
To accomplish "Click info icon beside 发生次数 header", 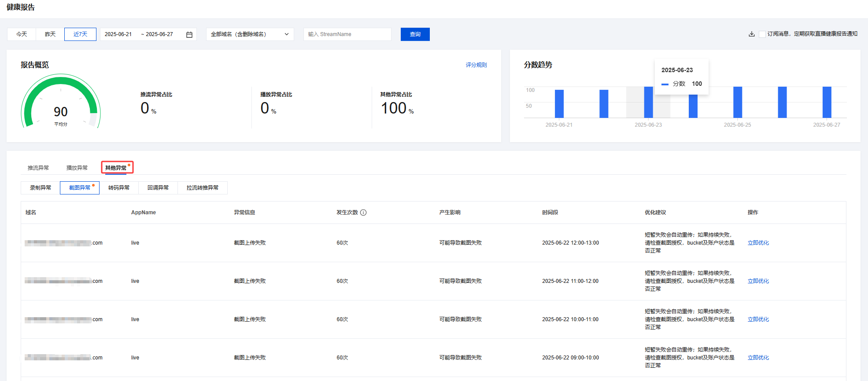I will tap(363, 212).
